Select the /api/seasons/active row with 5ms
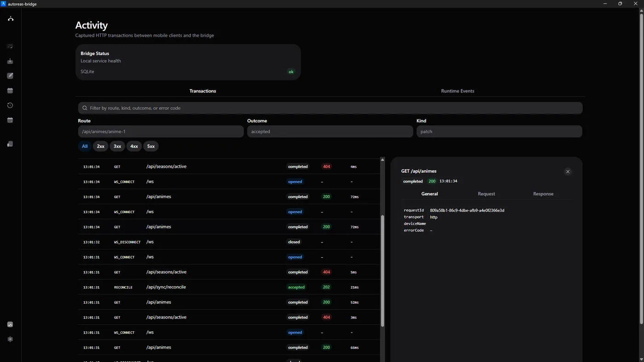This screenshot has height=362, width=644. coord(229,272)
